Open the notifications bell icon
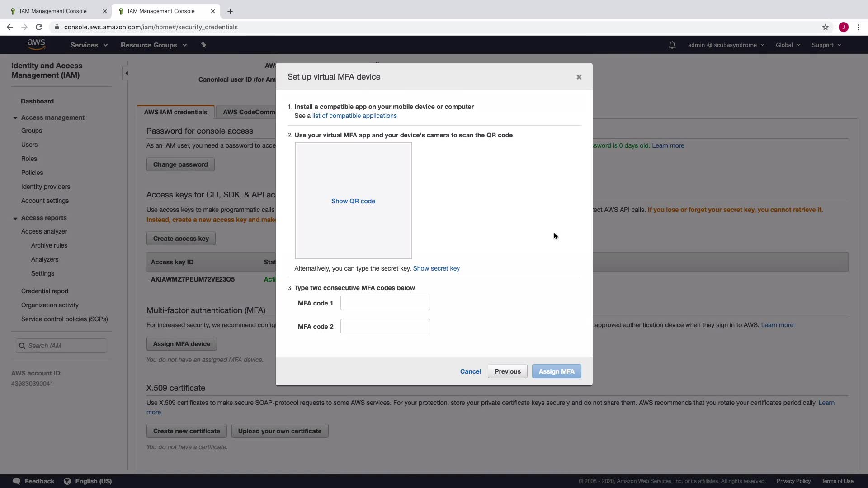 coord(672,45)
